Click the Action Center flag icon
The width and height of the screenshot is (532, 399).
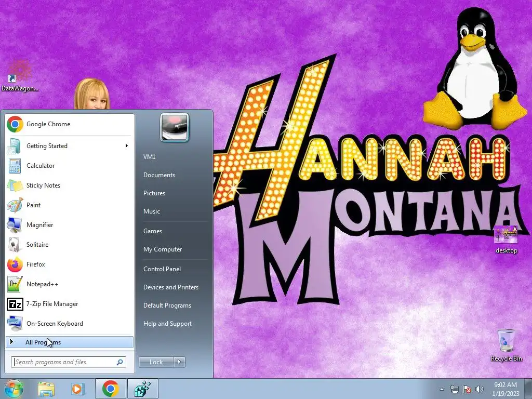(467, 389)
